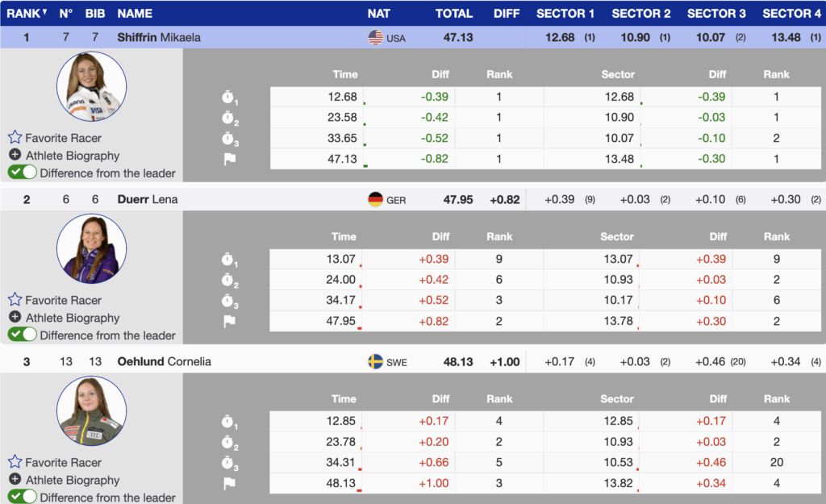The height and width of the screenshot is (504, 826).
Task: Open Oehlund Cornelia's Athlete Biography expander
Action: [x=15, y=480]
